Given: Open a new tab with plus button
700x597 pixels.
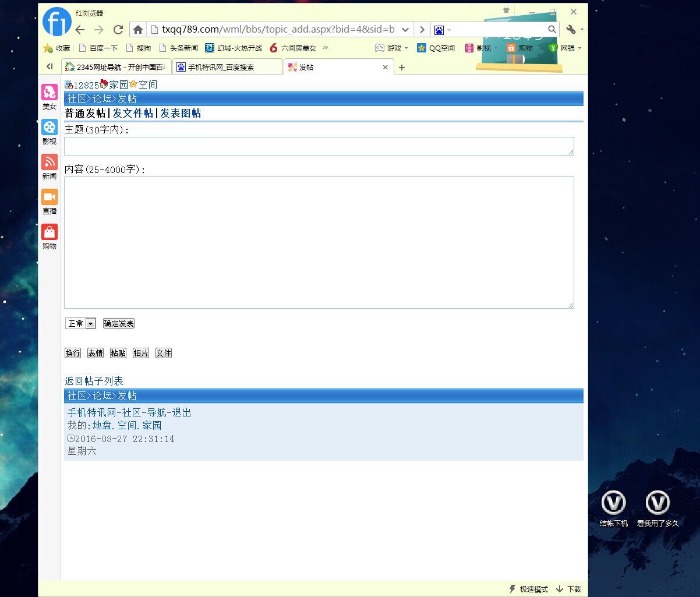Looking at the screenshot, I should [401, 68].
